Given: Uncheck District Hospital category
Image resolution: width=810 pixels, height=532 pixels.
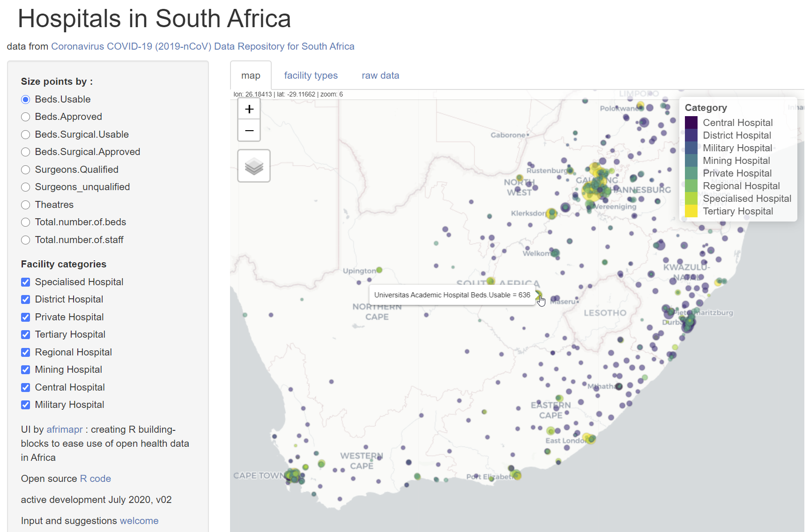Looking at the screenshot, I should 26,299.
